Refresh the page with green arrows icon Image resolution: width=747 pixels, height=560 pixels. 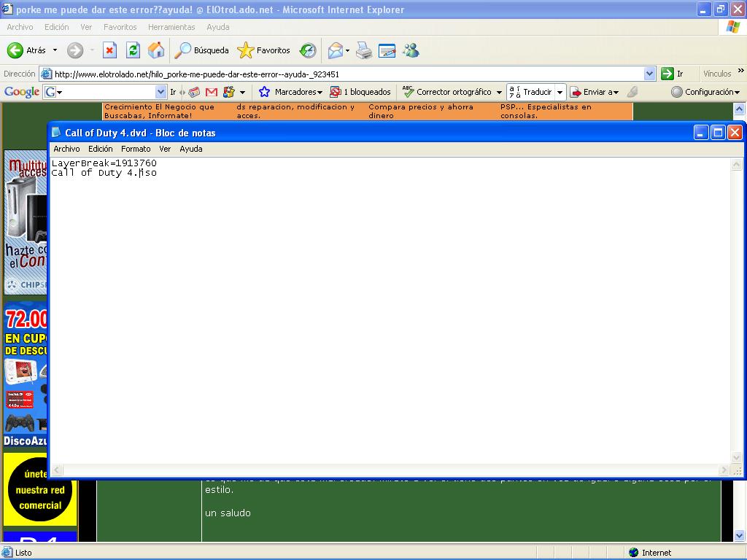[x=133, y=50]
